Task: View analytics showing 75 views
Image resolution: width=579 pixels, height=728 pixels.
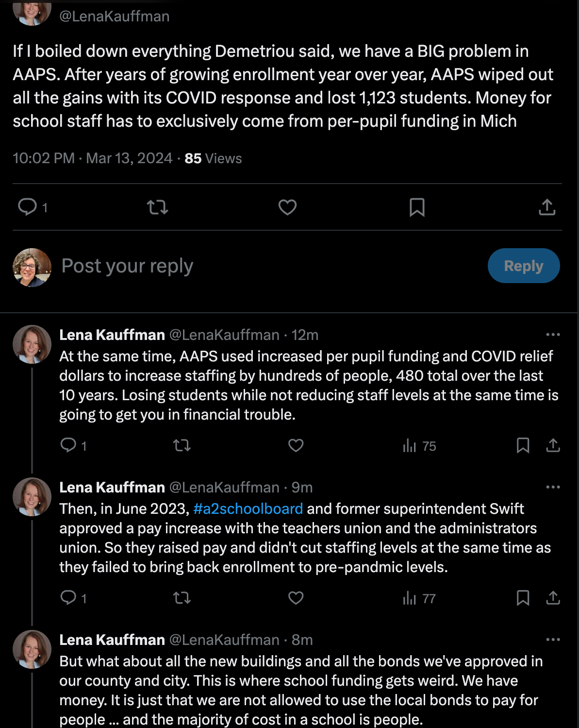Action: click(x=419, y=446)
